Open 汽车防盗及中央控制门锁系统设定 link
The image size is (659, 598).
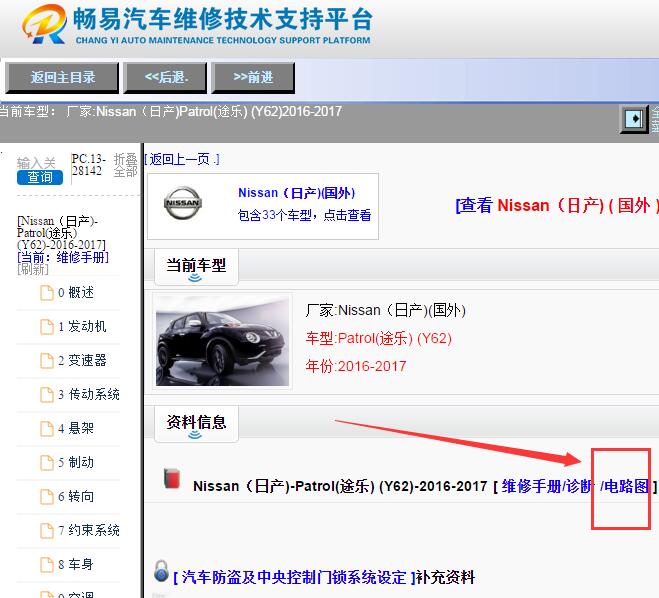(294, 577)
